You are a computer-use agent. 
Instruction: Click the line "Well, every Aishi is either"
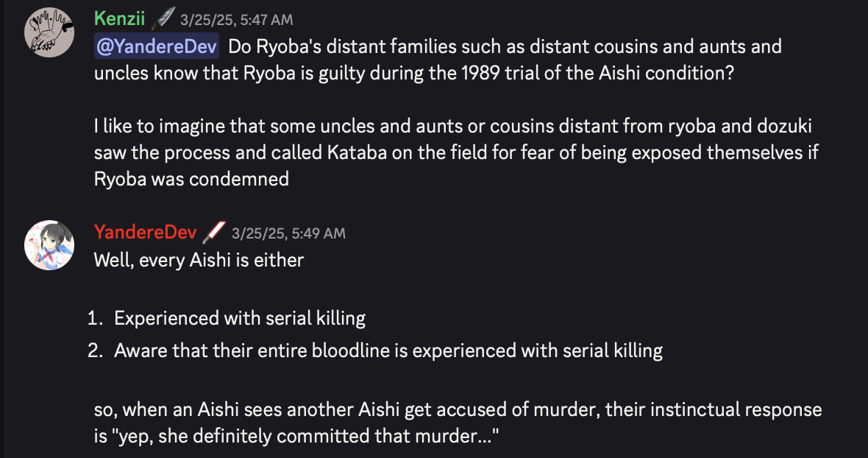[x=199, y=260]
